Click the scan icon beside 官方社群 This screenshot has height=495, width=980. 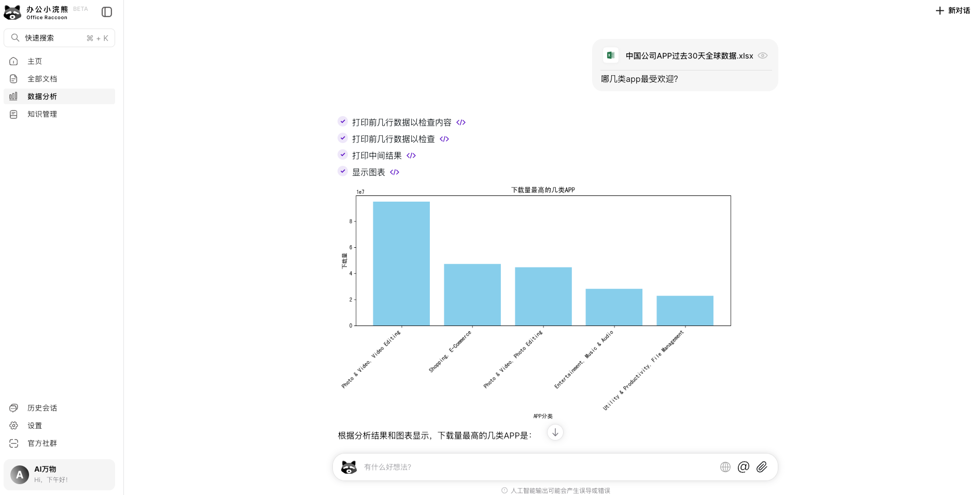pyautogui.click(x=13, y=443)
